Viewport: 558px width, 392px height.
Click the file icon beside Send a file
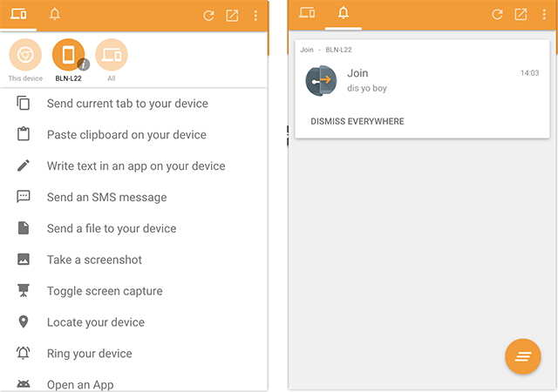pyautogui.click(x=24, y=228)
